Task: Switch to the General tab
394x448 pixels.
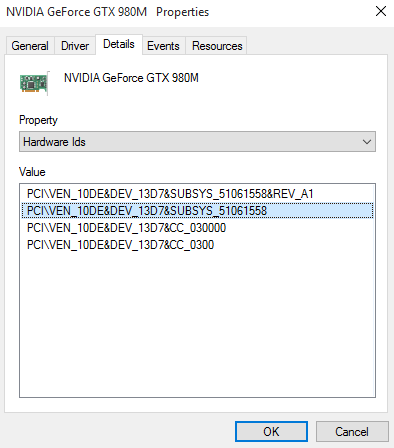Action: tap(30, 46)
